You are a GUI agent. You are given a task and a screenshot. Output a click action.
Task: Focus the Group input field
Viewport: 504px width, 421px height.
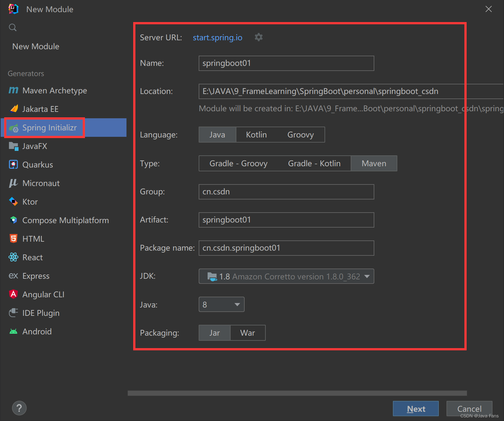(286, 192)
